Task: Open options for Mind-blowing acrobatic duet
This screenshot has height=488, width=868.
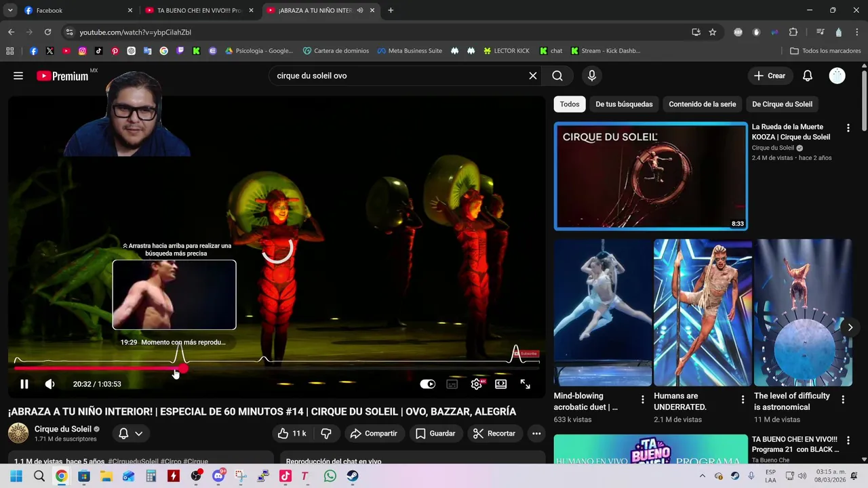Action: pyautogui.click(x=643, y=400)
